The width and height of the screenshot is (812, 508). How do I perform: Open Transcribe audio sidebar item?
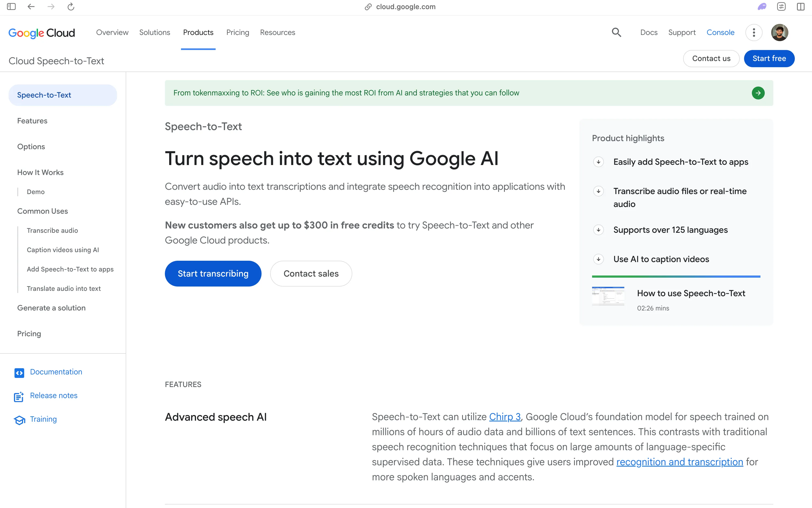pos(52,231)
